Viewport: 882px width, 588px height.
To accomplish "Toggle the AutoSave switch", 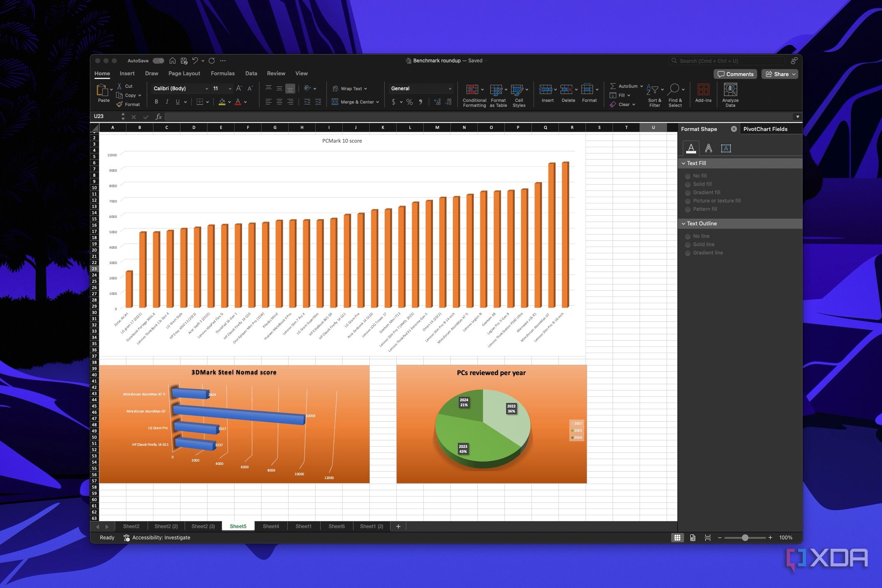I will click(x=158, y=61).
